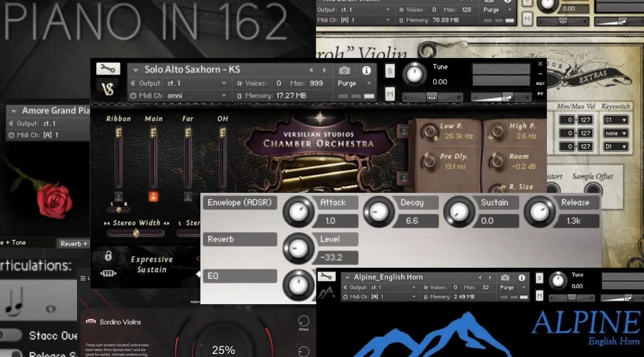
Task: Go to next instrument arrow in Saxhorn header
Action: coord(324,70)
